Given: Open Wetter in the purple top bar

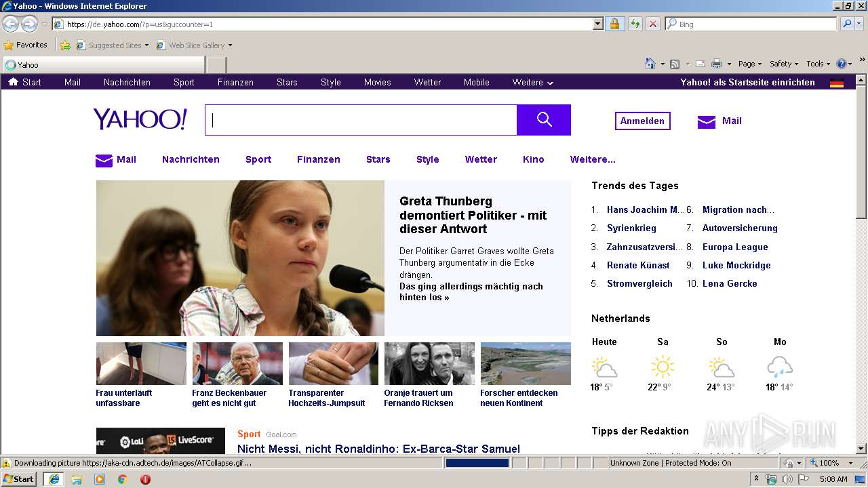Looking at the screenshot, I should point(427,83).
